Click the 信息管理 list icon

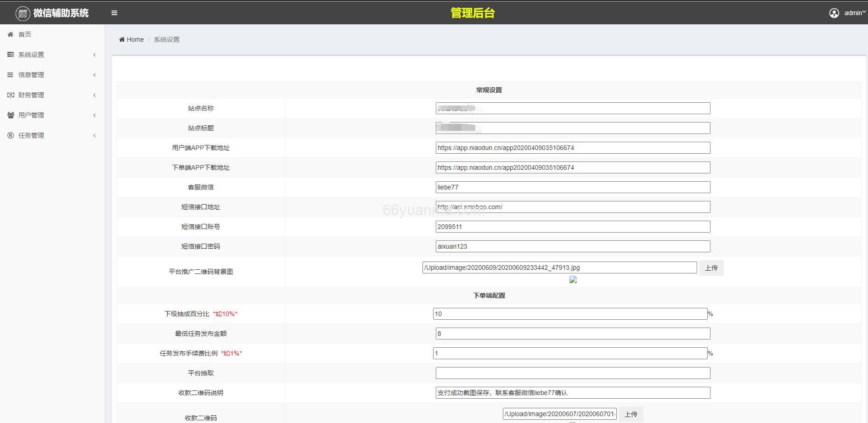point(10,75)
